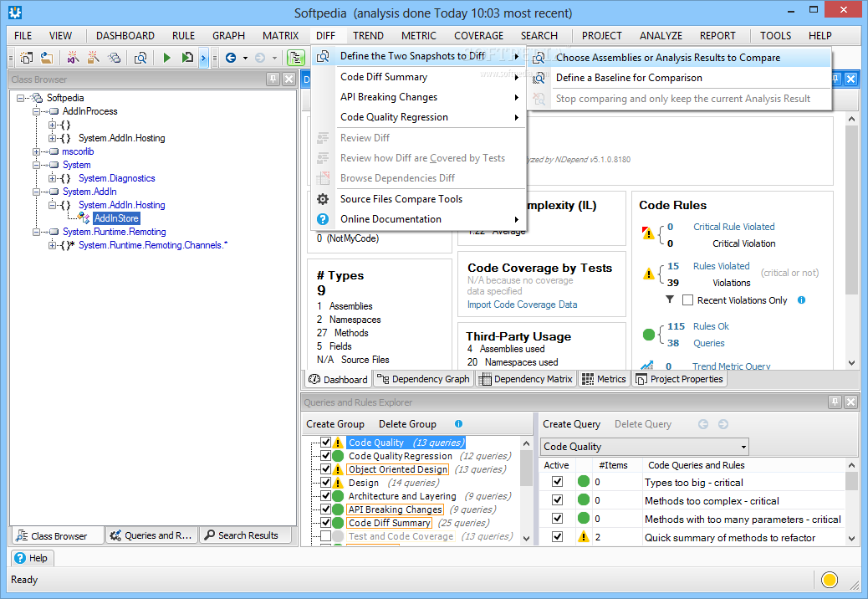868x599 pixels.
Task: Click the Create Query button
Action: point(571,424)
